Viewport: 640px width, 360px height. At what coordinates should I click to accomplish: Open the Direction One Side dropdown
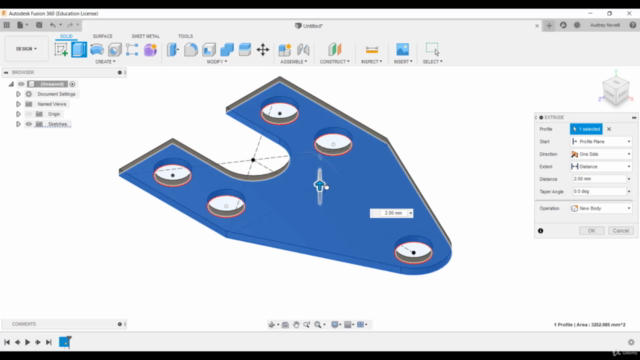[601, 154]
